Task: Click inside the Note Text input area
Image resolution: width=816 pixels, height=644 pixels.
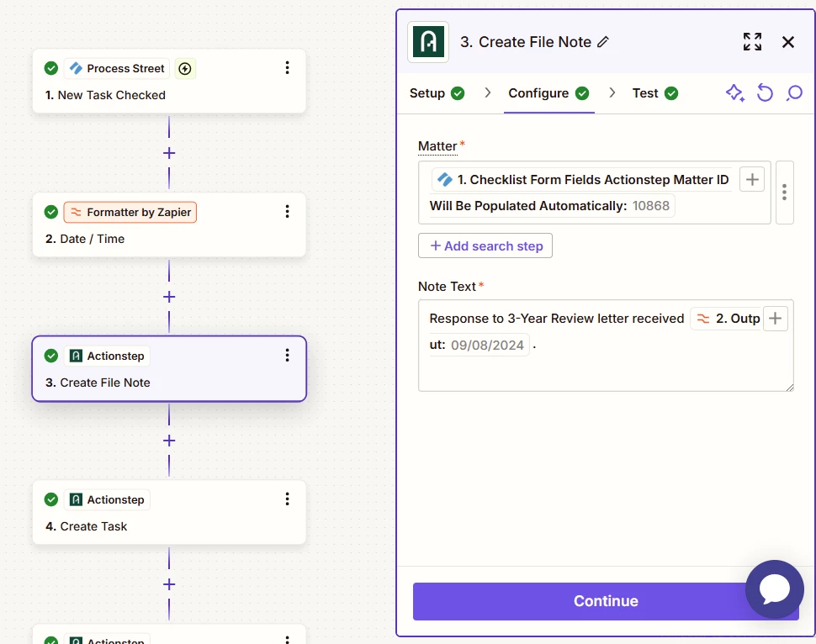Action: (606, 370)
